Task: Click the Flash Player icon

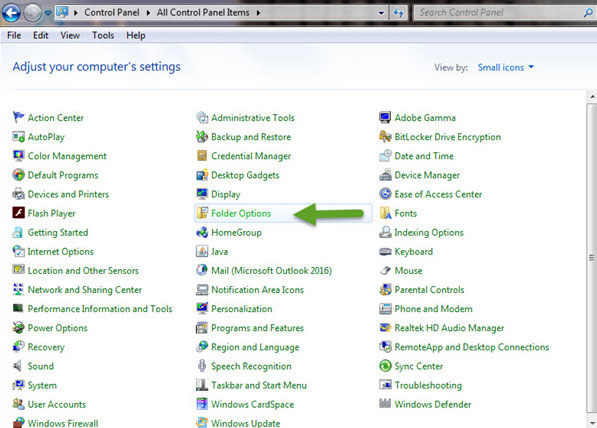Action: coord(18,212)
